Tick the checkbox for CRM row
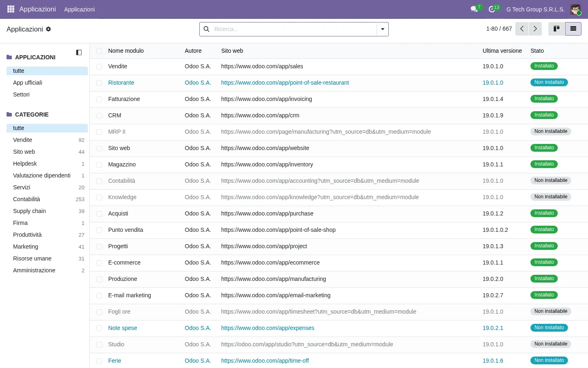The height and width of the screenshot is (368, 588). (x=99, y=116)
